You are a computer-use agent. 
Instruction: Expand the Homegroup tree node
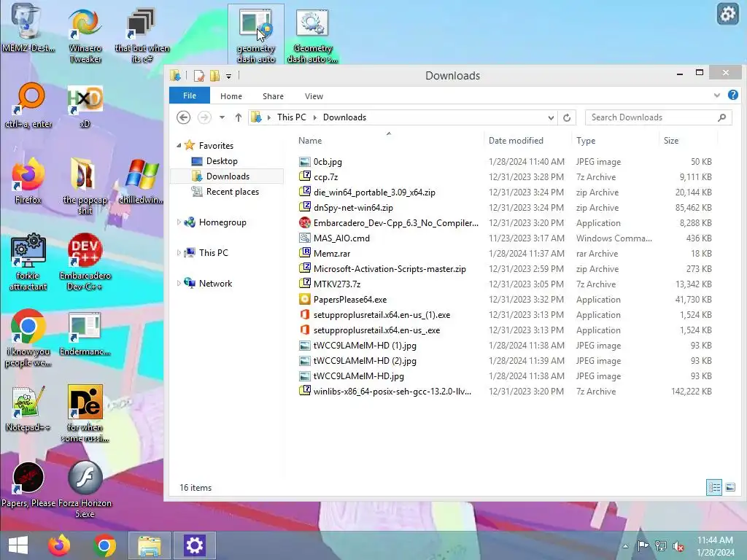(x=179, y=222)
